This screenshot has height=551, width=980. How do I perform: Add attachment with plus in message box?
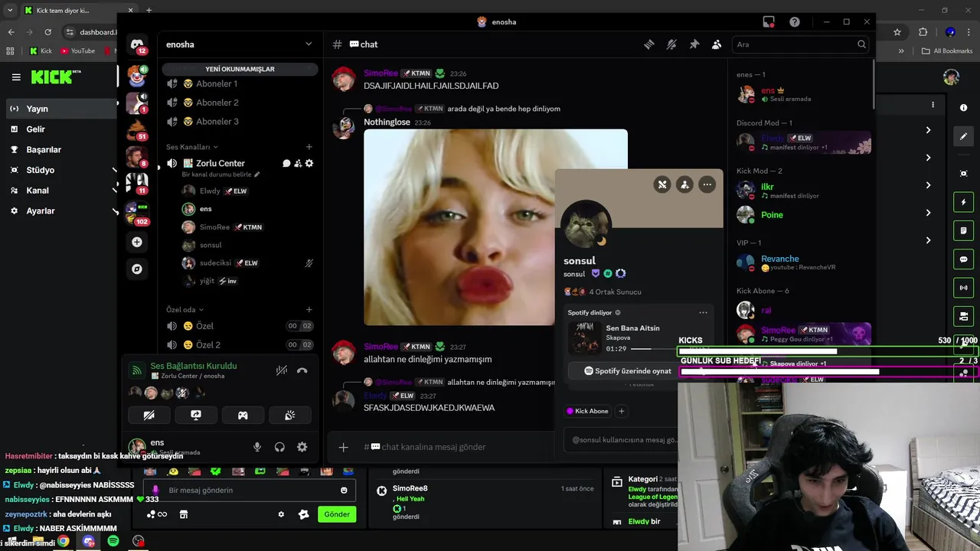(x=343, y=447)
